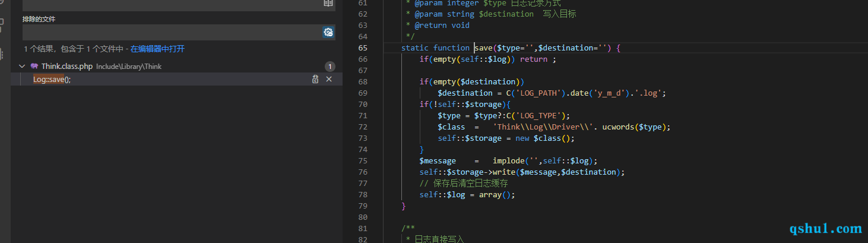Image resolution: width=868 pixels, height=243 pixels.
Task: Click the 'save' function name in code
Action: pos(484,48)
